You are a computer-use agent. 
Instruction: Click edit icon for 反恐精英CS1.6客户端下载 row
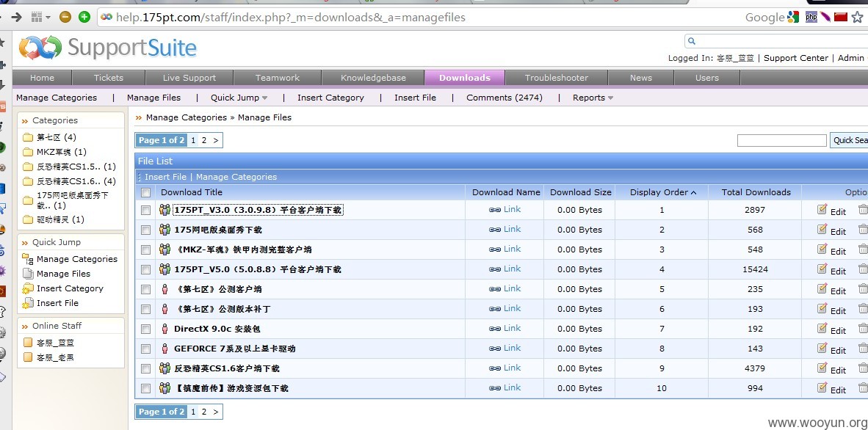coord(822,368)
